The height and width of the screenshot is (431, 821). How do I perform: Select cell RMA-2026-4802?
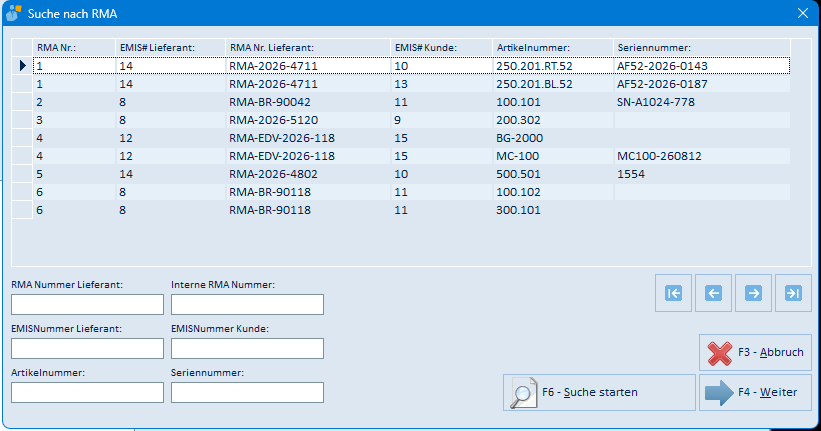[308, 174]
